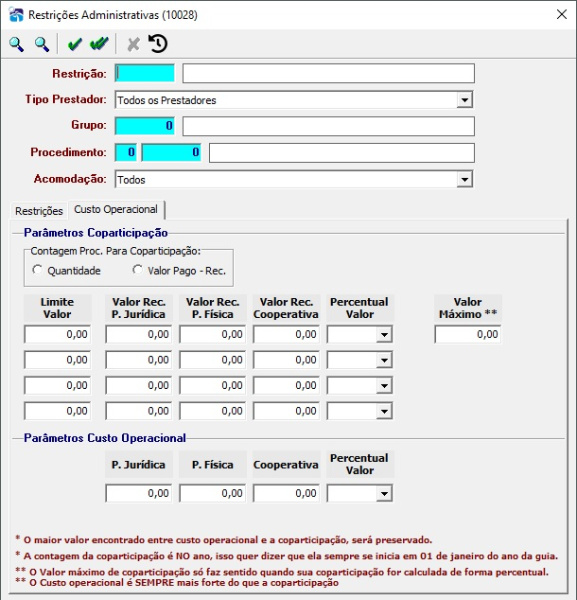This screenshot has height=600, width=577.
Task: Click first row Limite Valor field
Action: (57, 334)
